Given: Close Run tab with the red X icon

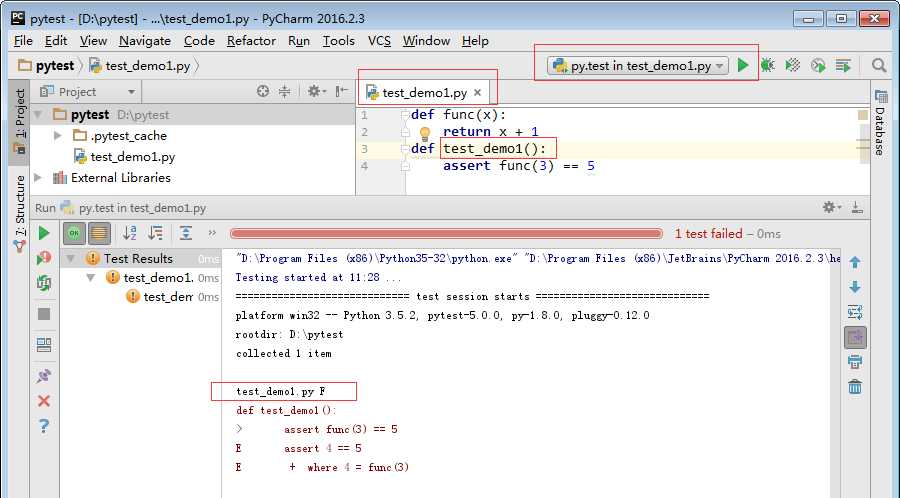Looking at the screenshot, I should (x=44, y=401).
